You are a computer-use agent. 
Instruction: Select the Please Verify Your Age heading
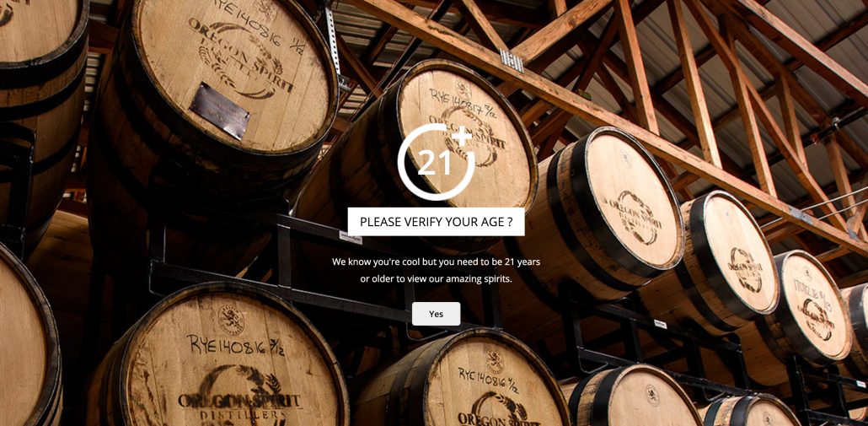(x=436, y=222)
